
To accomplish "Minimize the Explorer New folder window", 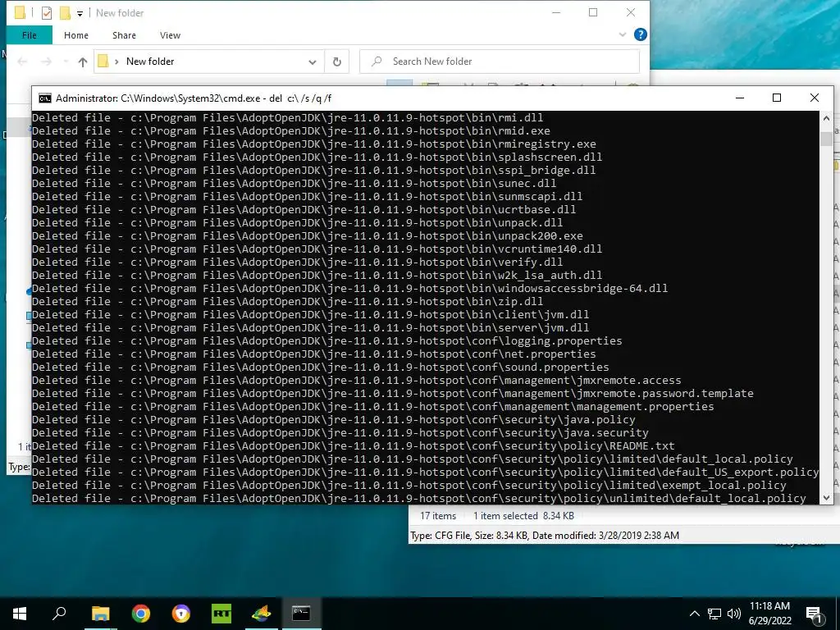I will coord(556,12).
